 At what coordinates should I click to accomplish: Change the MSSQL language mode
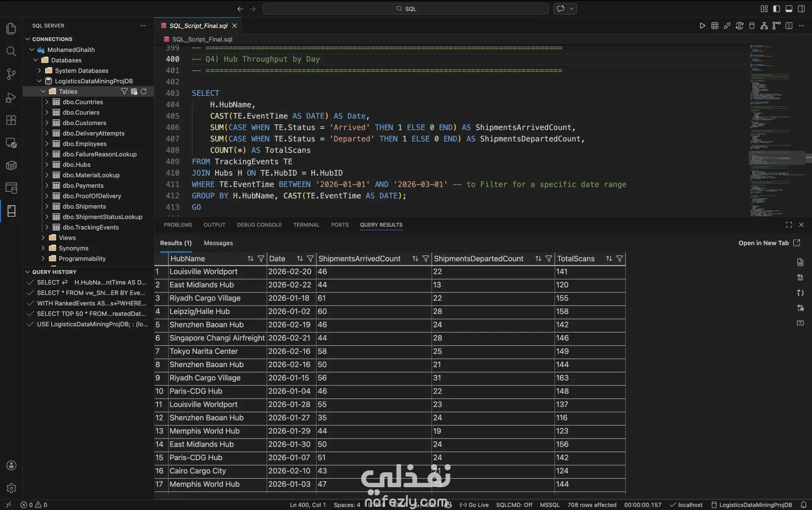pyautogui.click(x=549, y=505)
